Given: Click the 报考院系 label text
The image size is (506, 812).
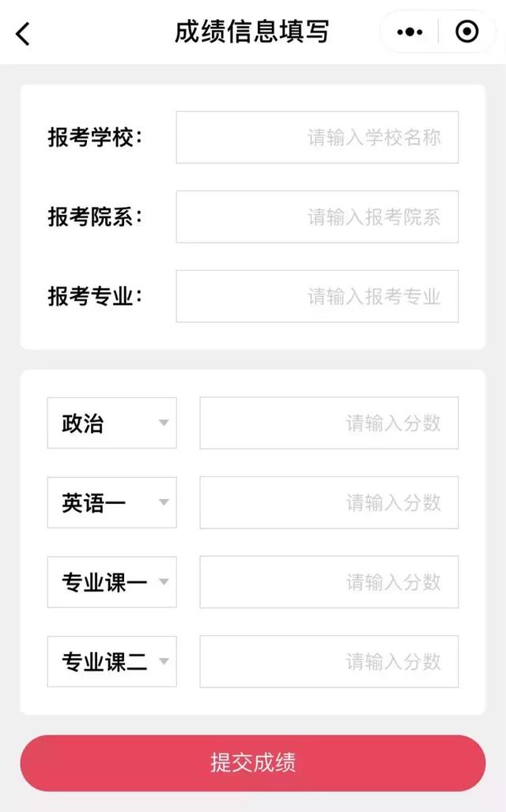Looking at the screenshot, I should point(95,216).
